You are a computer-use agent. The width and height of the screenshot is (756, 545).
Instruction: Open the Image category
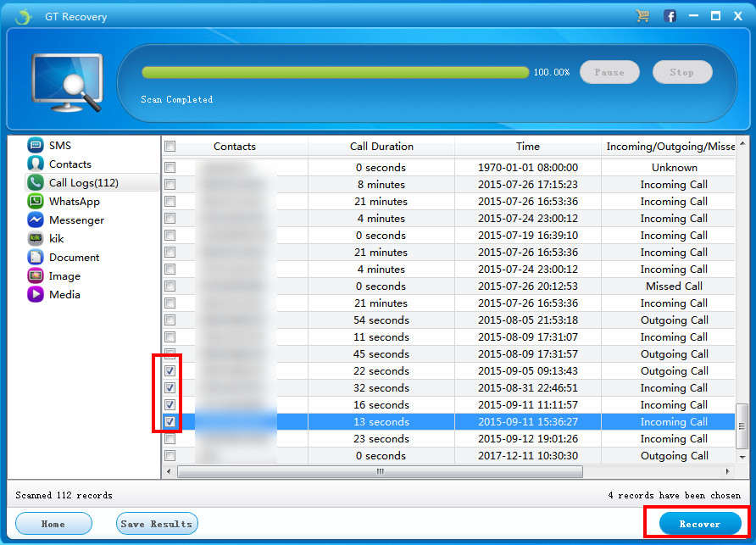coord(64,275)
